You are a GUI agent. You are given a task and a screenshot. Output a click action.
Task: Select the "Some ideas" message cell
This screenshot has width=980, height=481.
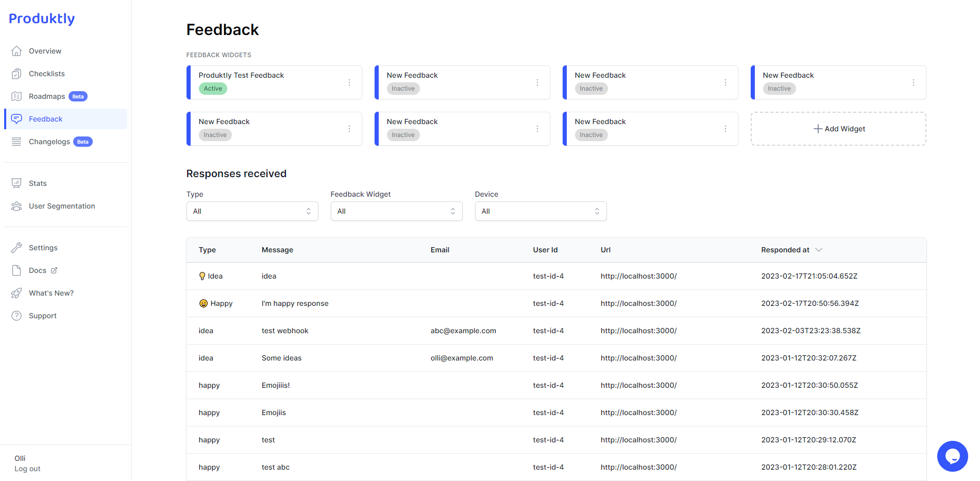click(x=281, y=358)
